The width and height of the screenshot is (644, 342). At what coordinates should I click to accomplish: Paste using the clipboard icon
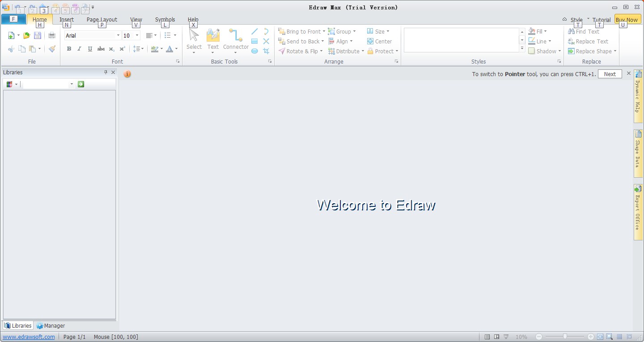(x=32, y=49)
